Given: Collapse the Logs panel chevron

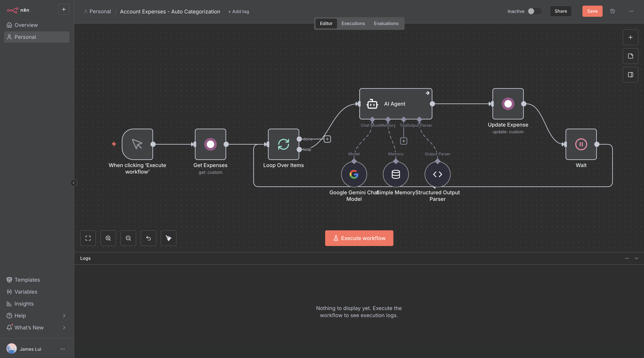Looking at the screenshot, I should [x=636, y=258].
